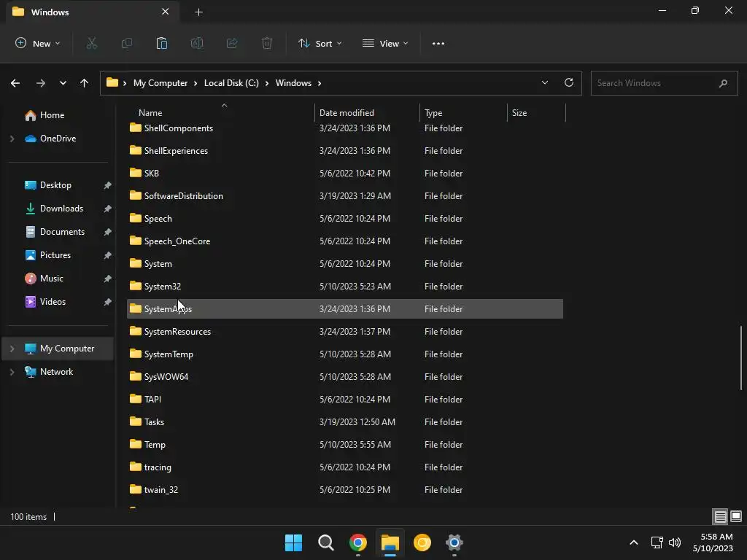Open the Settings gear in taskbar
The height and width of the screenshot is (560, 747).
point(454,542)
